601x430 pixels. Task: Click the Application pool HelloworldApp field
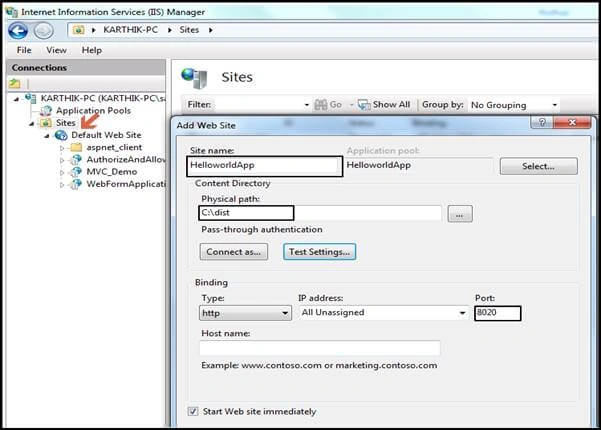point(419,166)
